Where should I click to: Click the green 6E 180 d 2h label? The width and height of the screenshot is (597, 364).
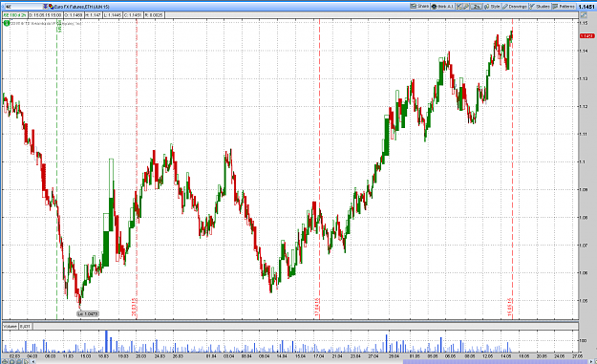[15, 15]
